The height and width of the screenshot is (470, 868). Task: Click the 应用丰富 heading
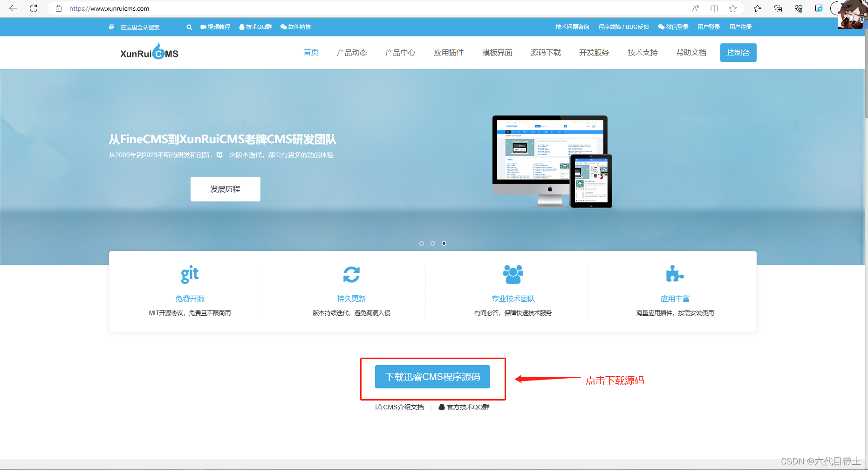[x=675, y=298]
